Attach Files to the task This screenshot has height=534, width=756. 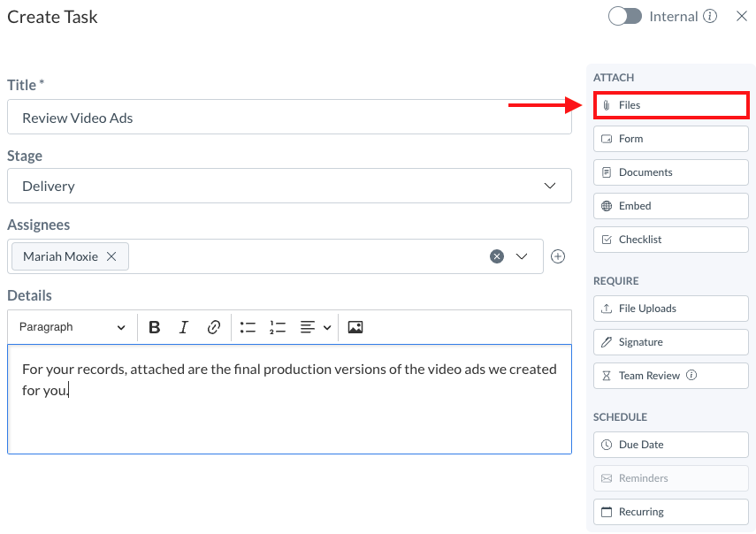(x=671, y=105)
